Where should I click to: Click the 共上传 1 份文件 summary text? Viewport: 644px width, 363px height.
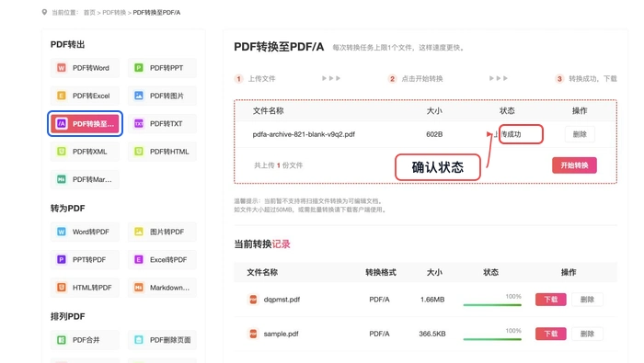279,165
